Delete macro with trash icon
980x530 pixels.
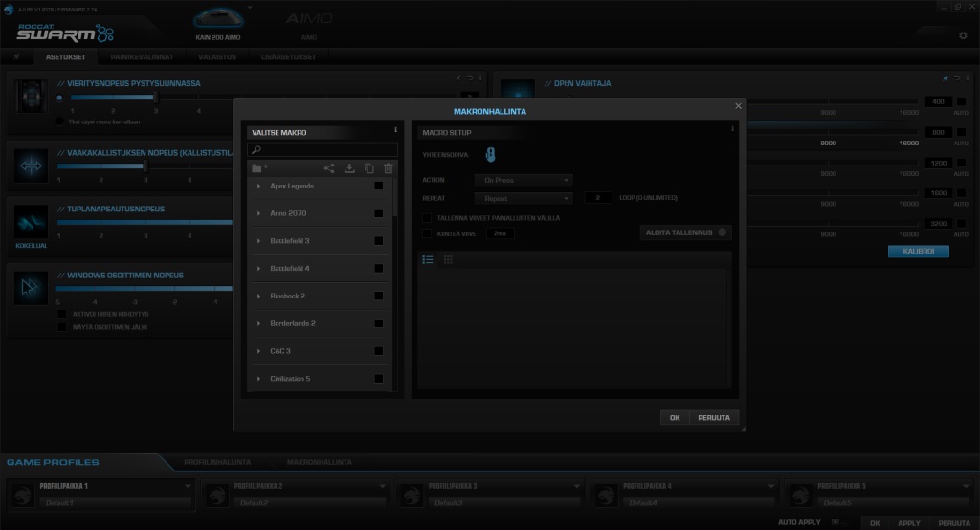pyautogui.click(x=389, y=168)
